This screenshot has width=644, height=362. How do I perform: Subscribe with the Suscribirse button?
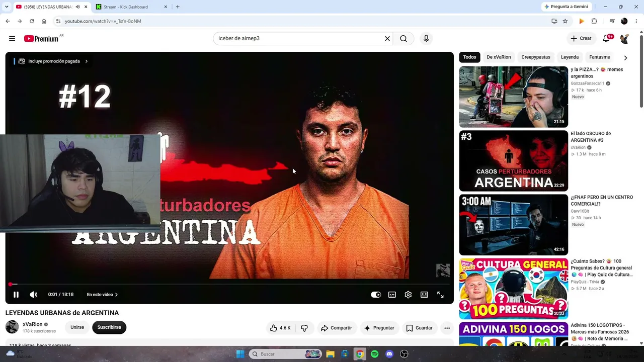109,327
